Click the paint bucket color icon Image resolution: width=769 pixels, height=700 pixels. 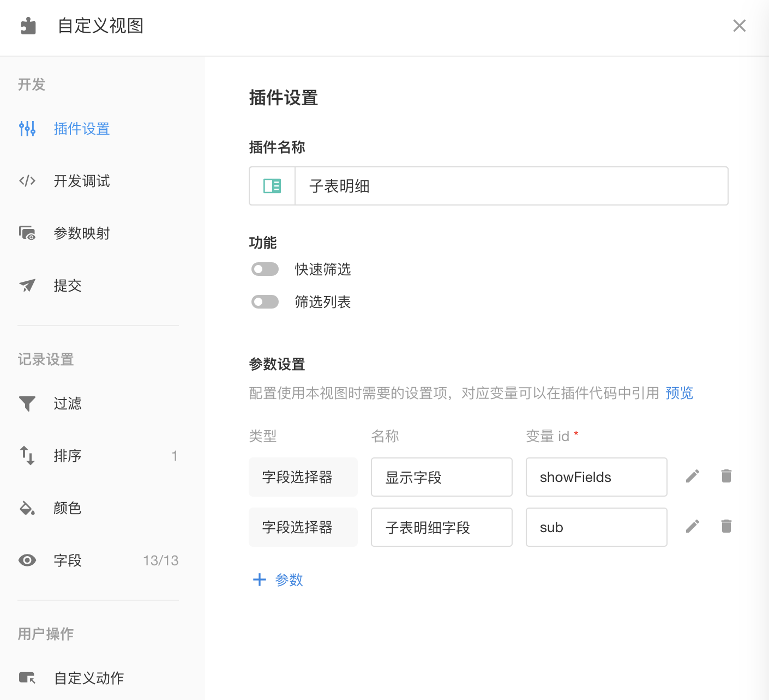click(27, 508)
